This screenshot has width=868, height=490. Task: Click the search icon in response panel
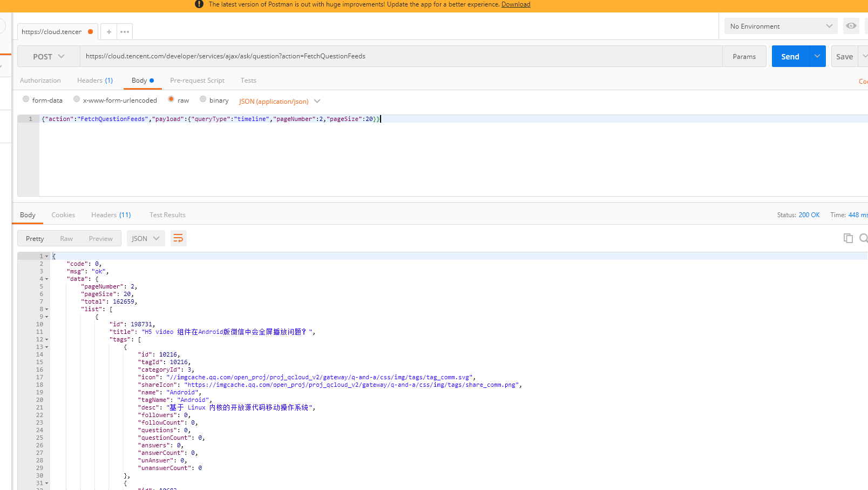[863, 238]
